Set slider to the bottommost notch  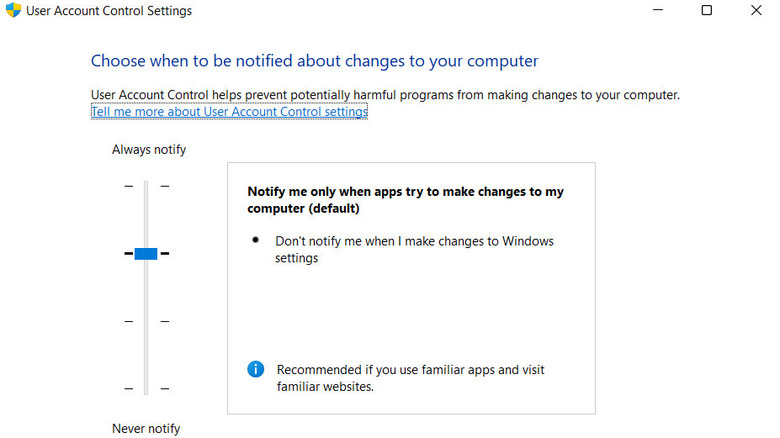[x=146, y=388]
